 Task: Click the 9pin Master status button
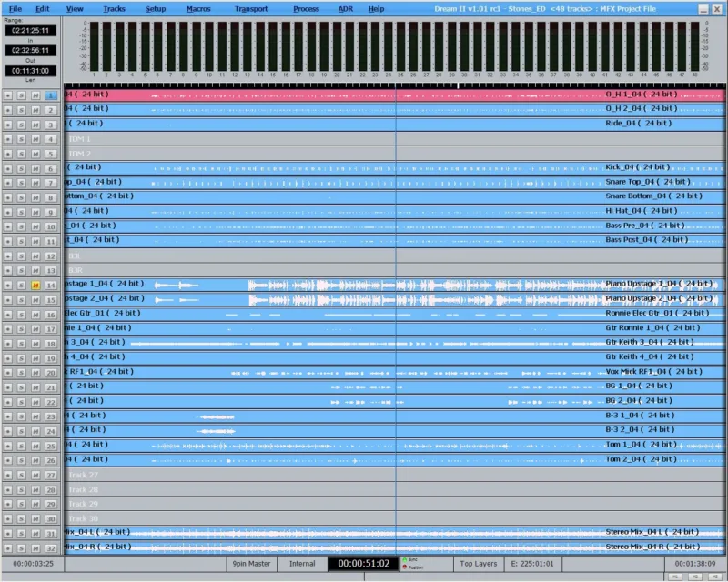coord(252,564)
